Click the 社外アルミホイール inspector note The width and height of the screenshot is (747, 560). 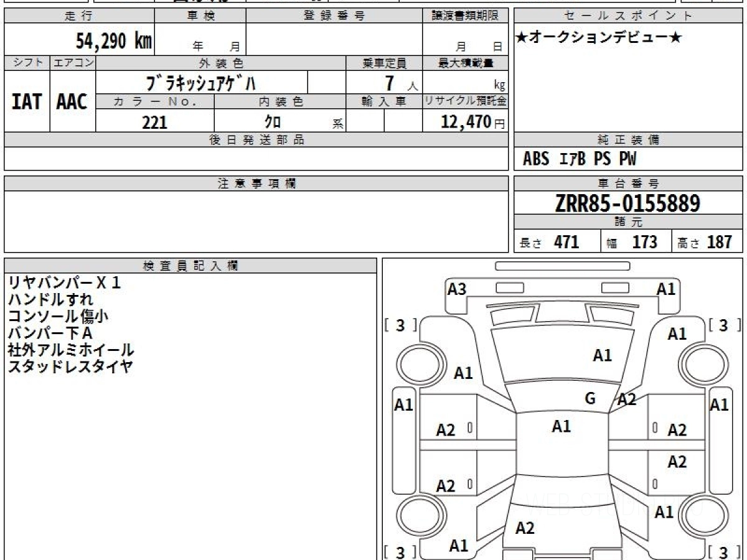(x=70, y=350)
